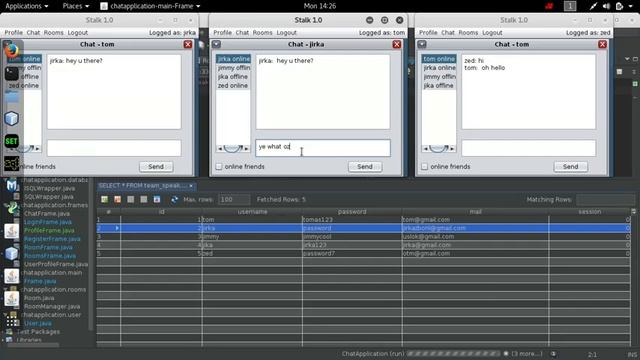Show all applications grid in dock
The image size is (640, 360).
coord(11,321)
